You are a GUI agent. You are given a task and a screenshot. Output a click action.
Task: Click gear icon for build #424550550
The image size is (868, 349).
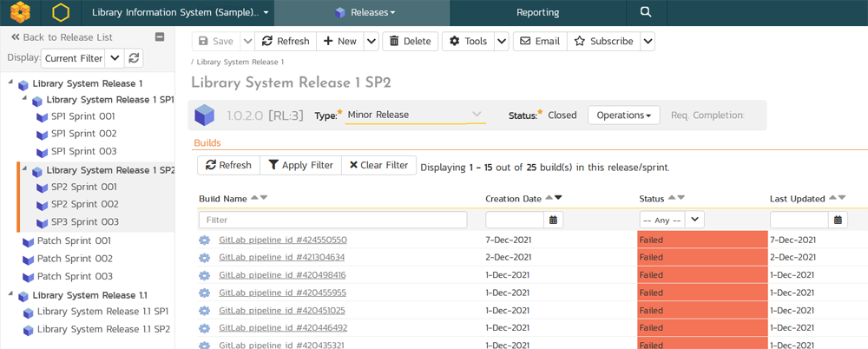(x=205, y=240)
